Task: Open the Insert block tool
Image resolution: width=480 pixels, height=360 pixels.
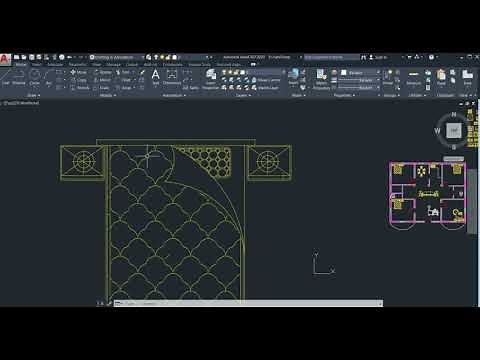Action: pyautogui.click(x=294, y=77)
